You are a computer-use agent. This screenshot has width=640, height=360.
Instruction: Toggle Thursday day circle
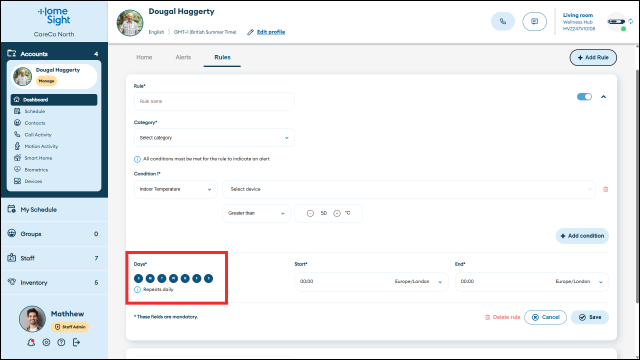point(185,278)
